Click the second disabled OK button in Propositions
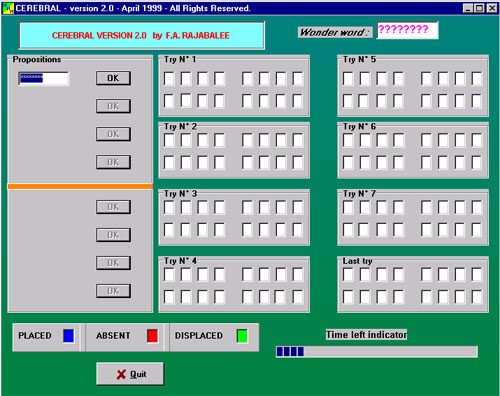This screenshot has height=396, width=500. (x=113, y=134)
